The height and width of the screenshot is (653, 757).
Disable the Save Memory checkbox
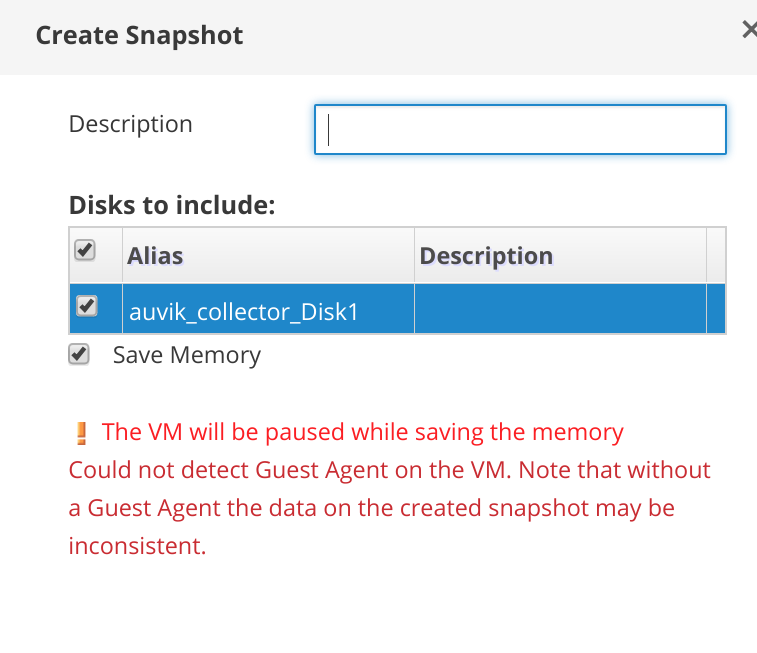[x=78, y=354]
